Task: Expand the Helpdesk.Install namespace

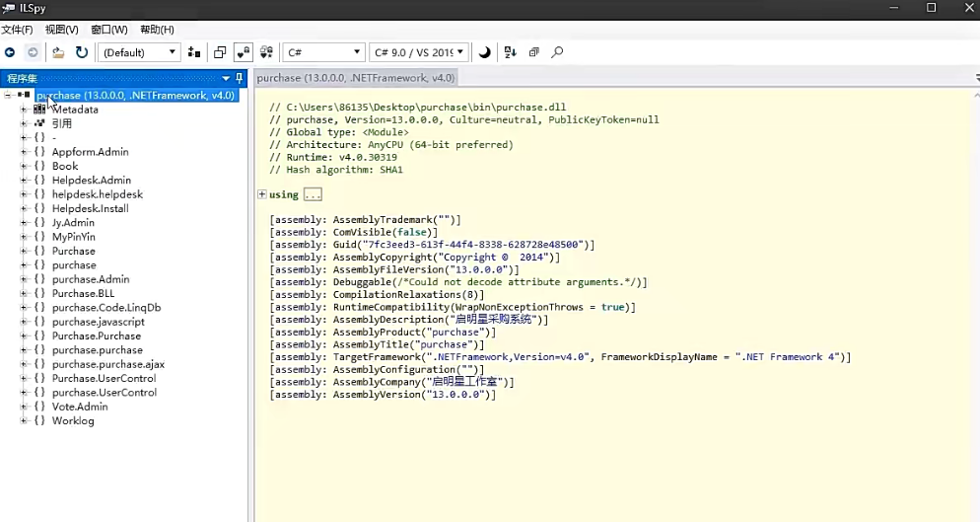Action: pyautogui.click(x=23, y=208)
